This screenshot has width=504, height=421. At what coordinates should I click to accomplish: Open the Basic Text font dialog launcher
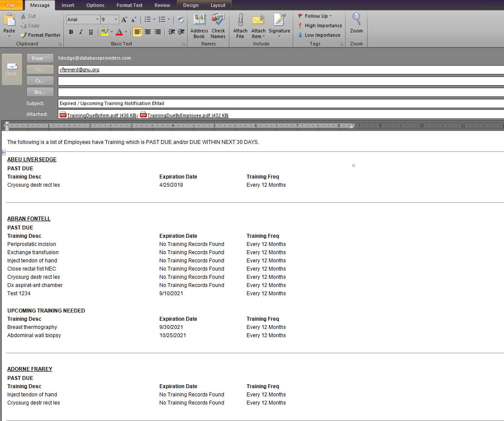click(183, 44)
